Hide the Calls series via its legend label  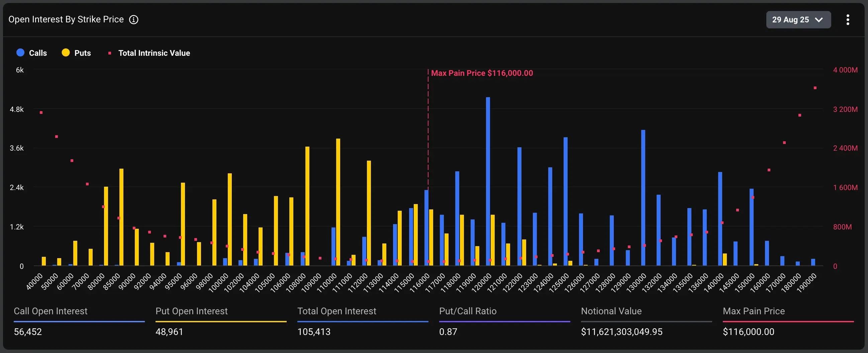[38, 53]
